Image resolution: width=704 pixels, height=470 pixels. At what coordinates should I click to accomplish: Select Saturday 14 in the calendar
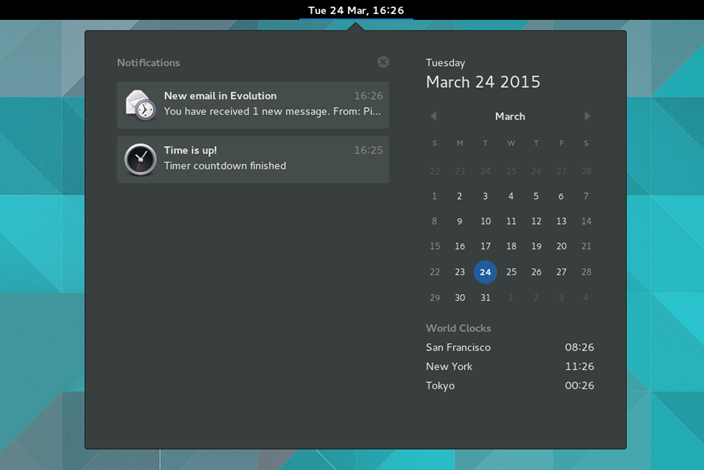coord(586,221)
